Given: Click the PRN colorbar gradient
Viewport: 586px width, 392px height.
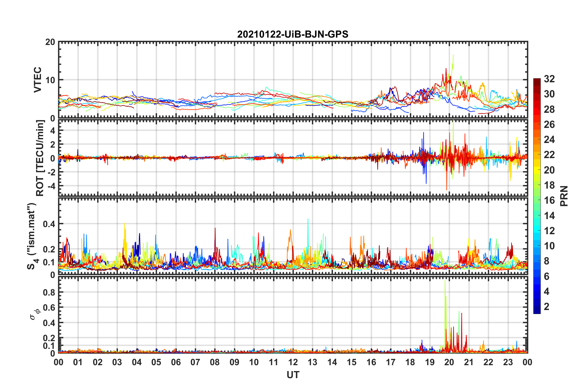Looking at the screenshot, I should [537, 196].
